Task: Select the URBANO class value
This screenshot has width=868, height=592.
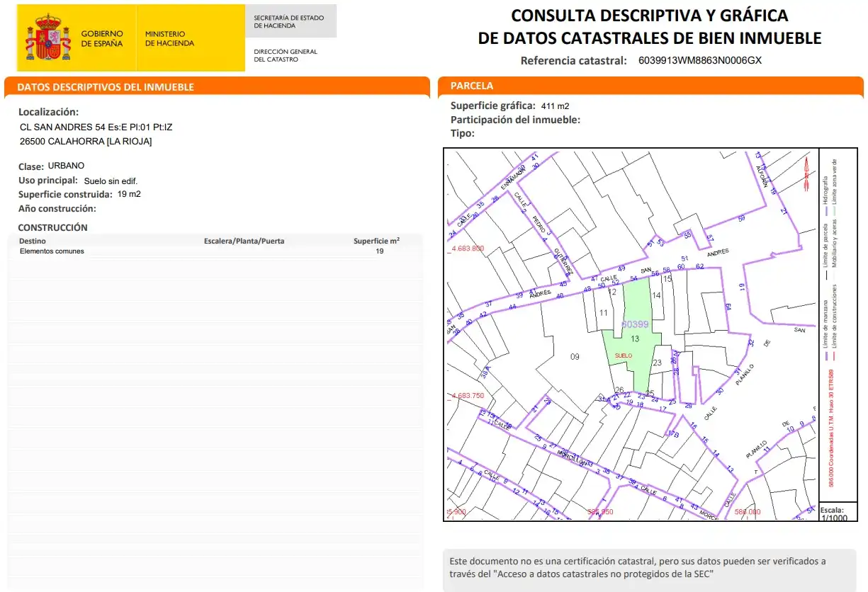Action: pyautogui.click(x=66, y=166)
